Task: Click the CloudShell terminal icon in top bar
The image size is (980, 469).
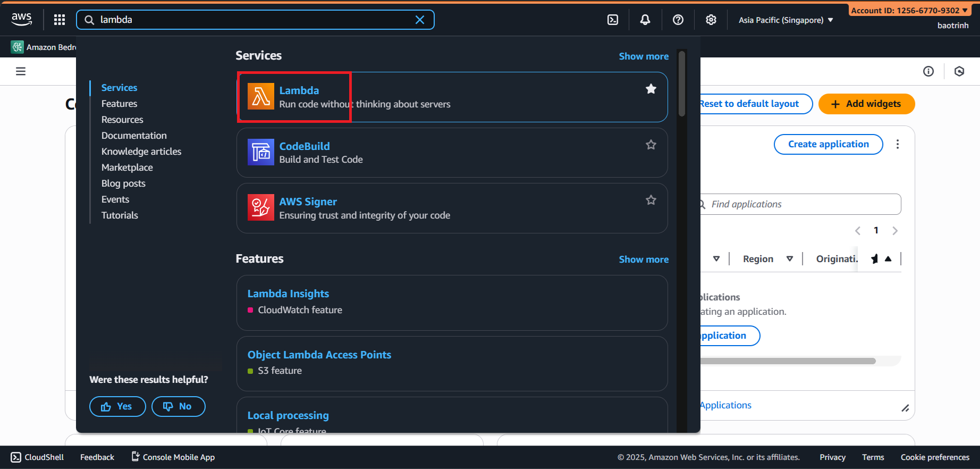Action: coord(613,20)
